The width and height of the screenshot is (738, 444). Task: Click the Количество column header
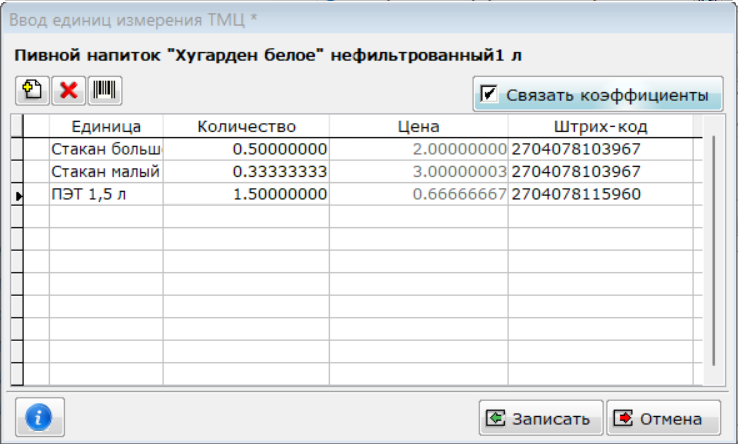246,126
